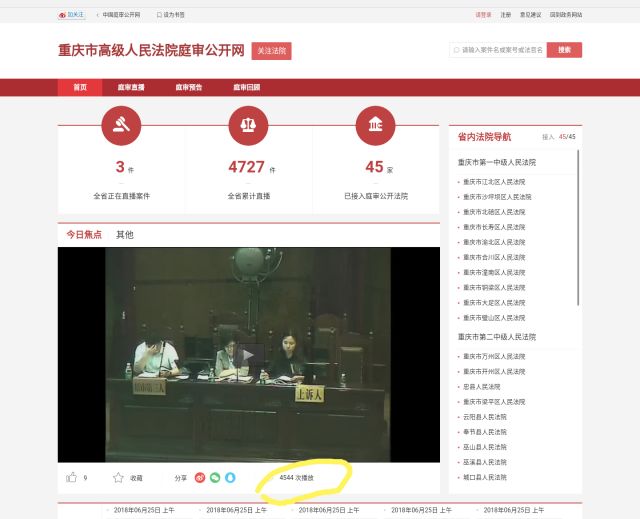Select the 庭审直播 navigation tab

[x=131, y=87]
